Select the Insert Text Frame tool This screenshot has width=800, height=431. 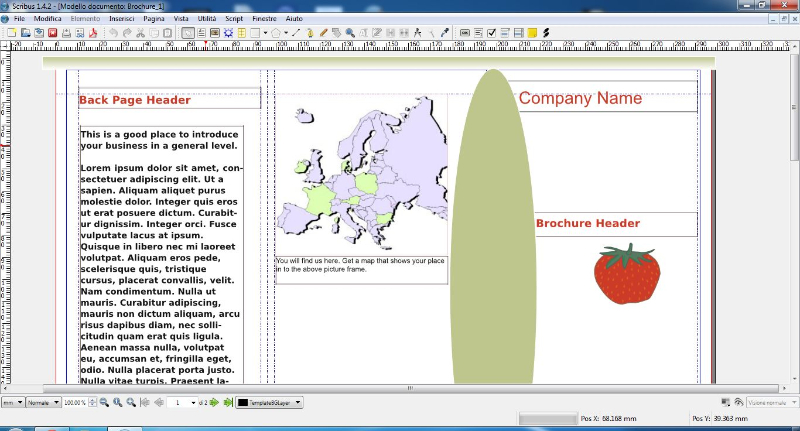[x=201, y=33]
